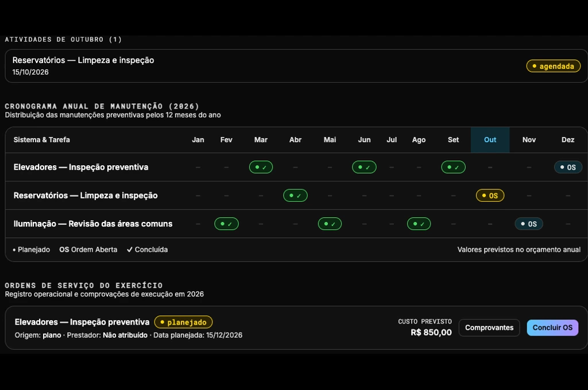588x390 pixels.
Task: Click Prestador Não atribuído text
Action: [107, 336]
